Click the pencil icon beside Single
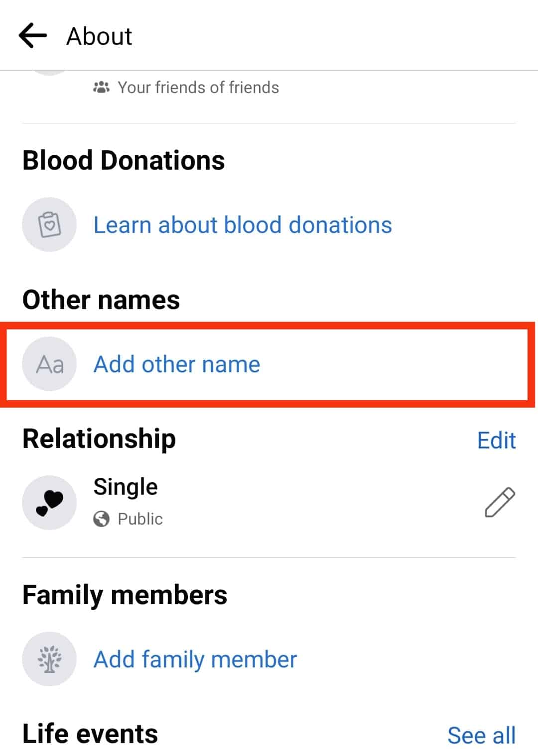This screenshot has height=756, width=538. coord(500,502)
